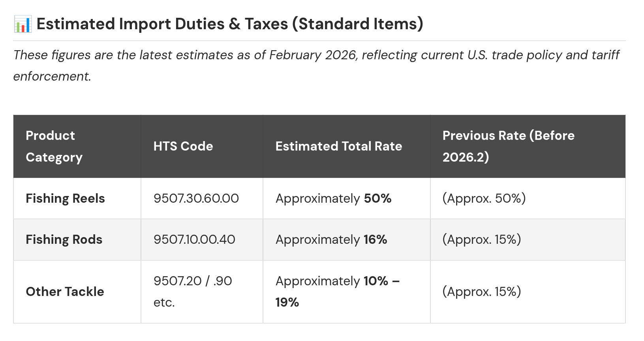Click the "(Approx. 50%)" previous rate cell
Screen dimensions: 644x341
pos(484,198)
